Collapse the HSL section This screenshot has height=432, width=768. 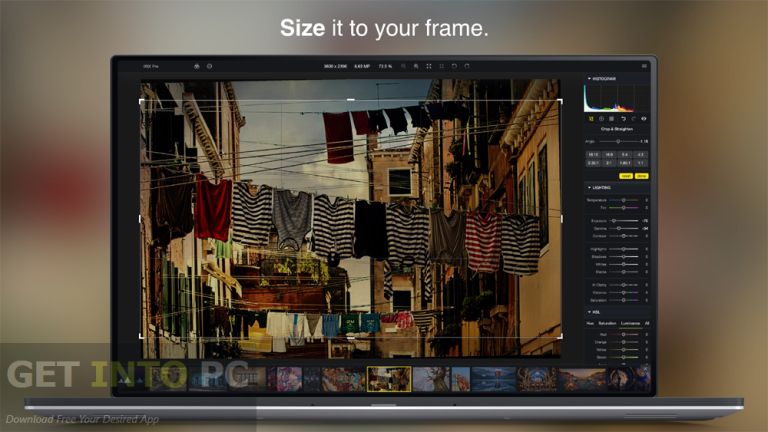coord(589,311)
